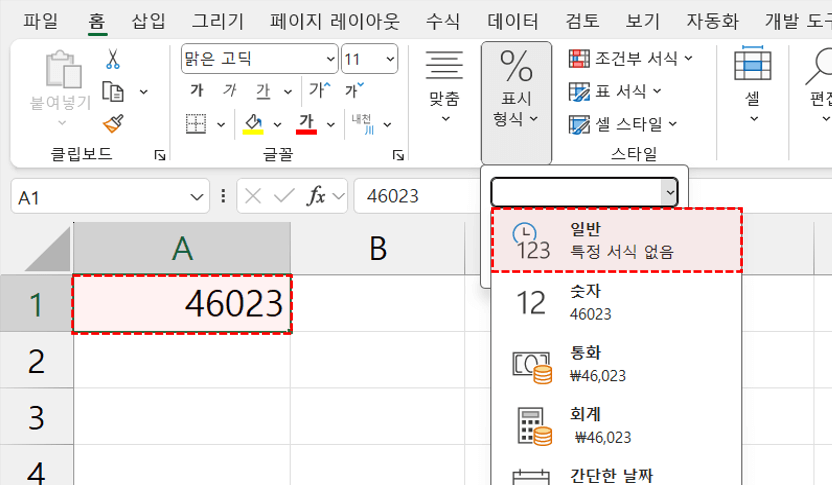
Task: Switch to the 그리기 tab
Action: coord(218,21)
